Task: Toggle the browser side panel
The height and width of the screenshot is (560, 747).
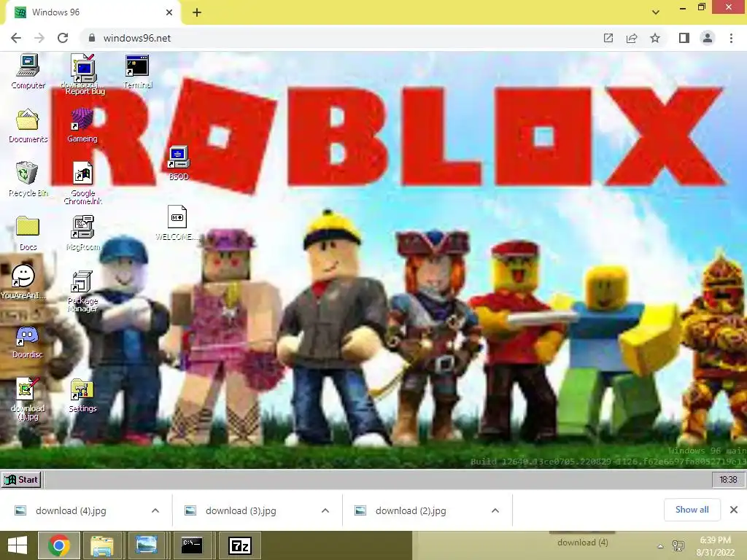Action: [684, 38]
